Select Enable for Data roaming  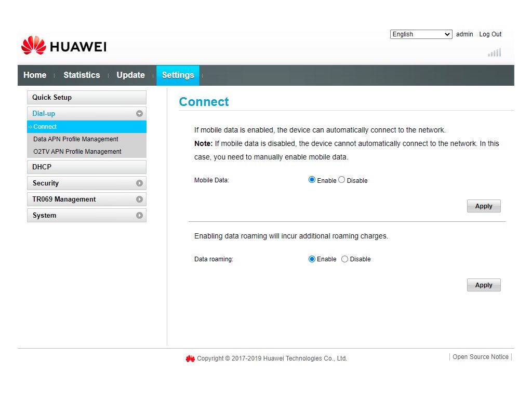(312, 259)
